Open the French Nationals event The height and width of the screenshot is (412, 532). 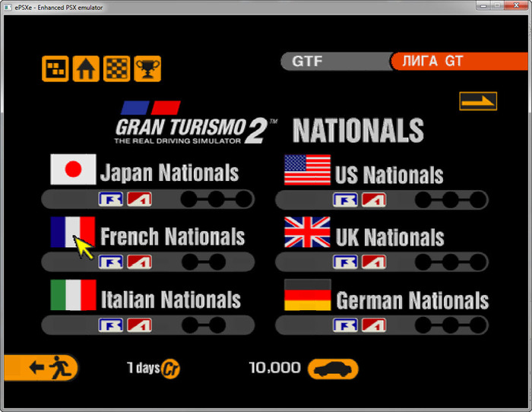(172, 236)
